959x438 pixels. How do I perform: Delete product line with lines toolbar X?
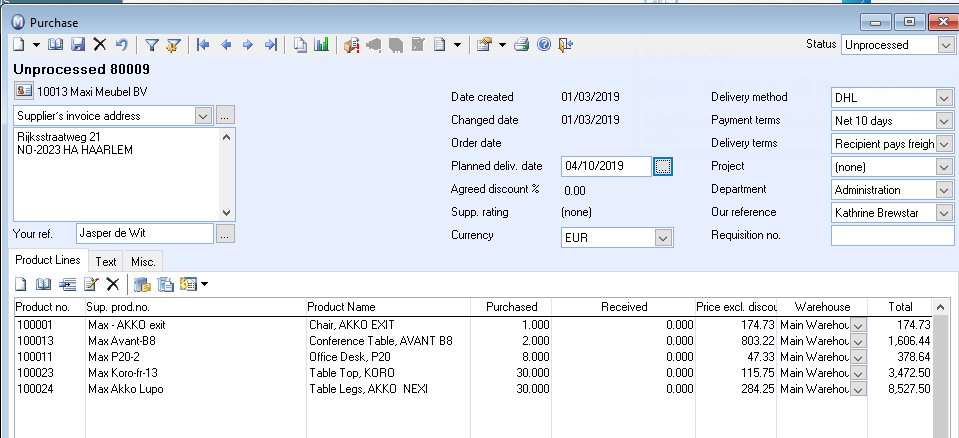point(113,284)
